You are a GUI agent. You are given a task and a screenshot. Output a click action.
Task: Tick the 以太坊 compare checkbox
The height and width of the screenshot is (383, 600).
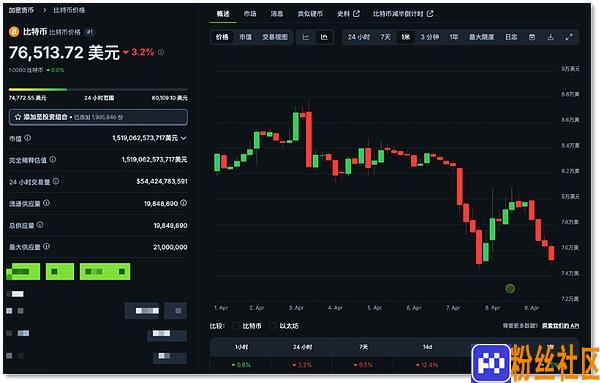pos(272,326)
